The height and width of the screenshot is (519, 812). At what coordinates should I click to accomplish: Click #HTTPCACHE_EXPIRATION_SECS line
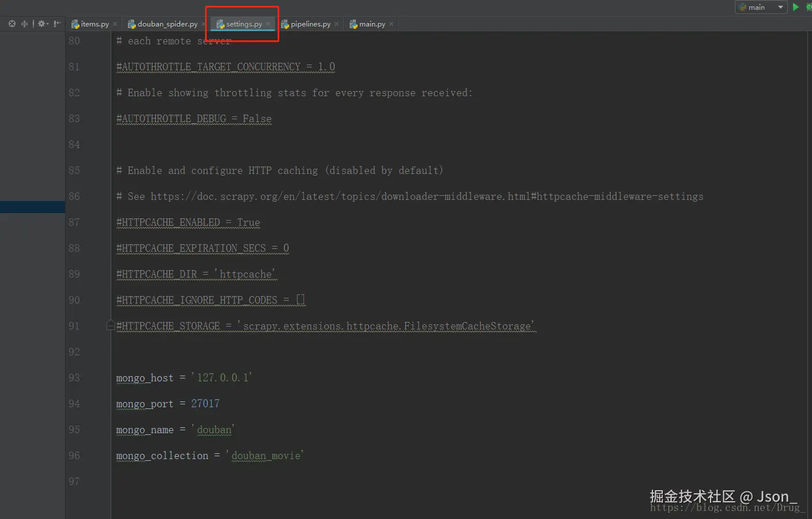[202, 248]
